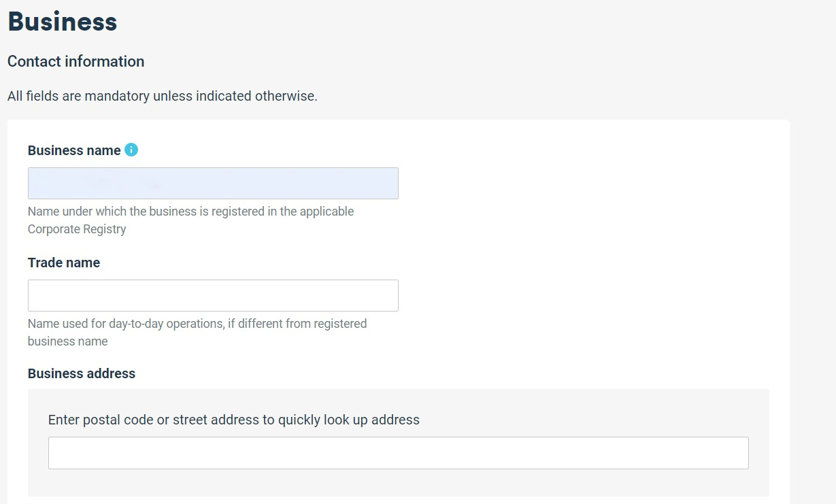Click the 'All fields are mandatory' notice
The height and width of the screenshot is (504, 836).
click(163, 96)
